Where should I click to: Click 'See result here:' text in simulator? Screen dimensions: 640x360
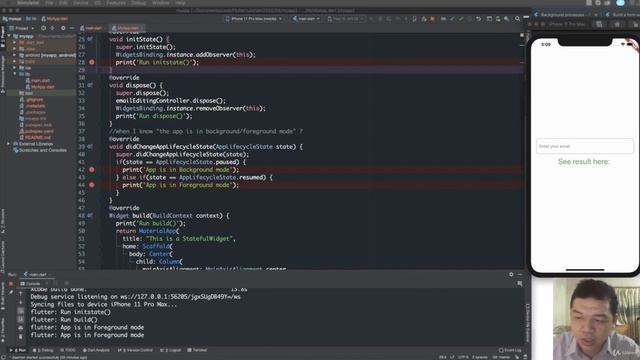coord(584,162)
